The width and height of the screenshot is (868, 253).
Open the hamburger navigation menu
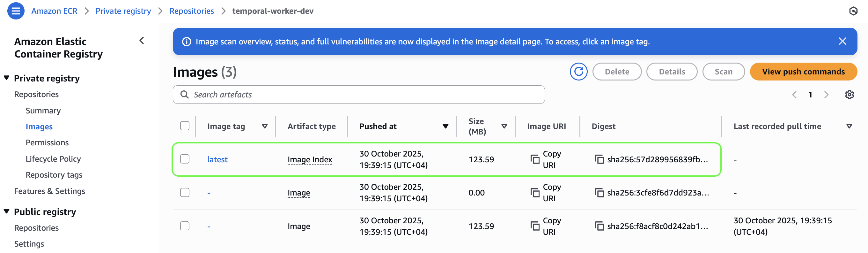click(x=16, y=11)
